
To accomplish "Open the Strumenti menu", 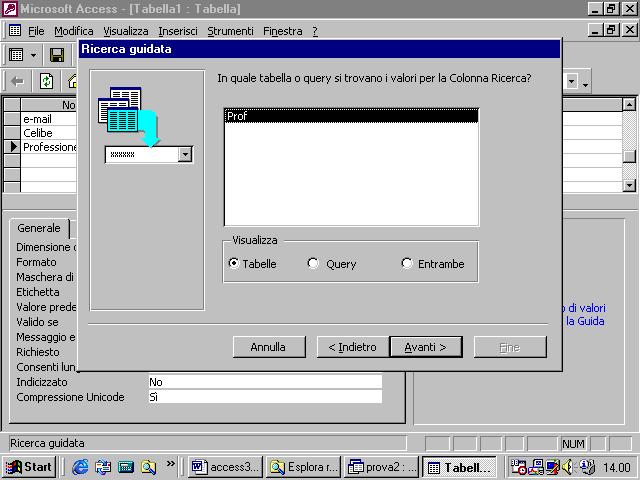I will pyautogui.click(x=230, y=31).
